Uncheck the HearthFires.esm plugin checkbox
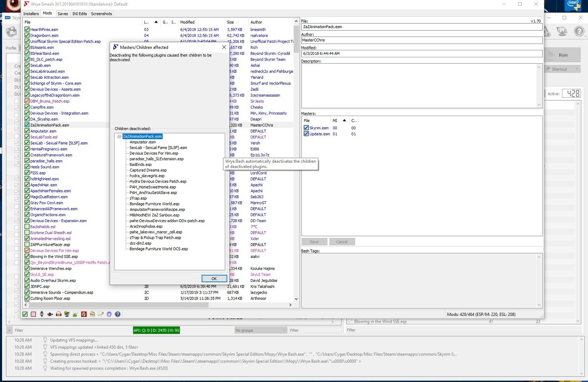Image resolution: width=588 pixels, height=382 pixels. click(x=27, y=29)
